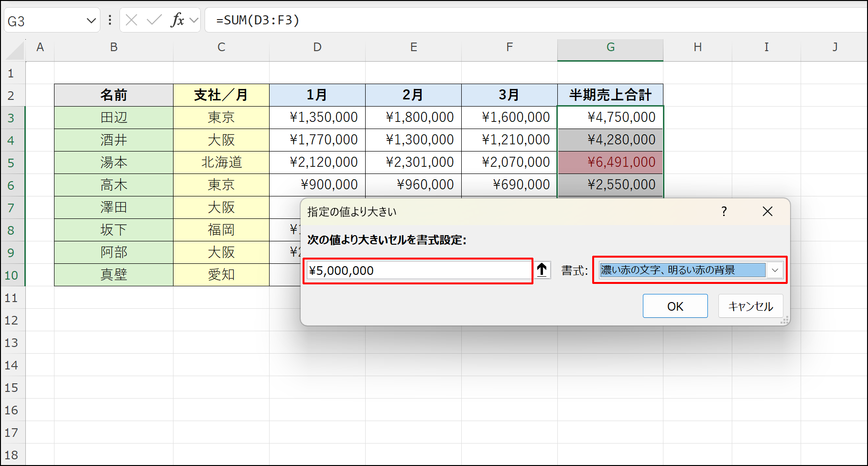Select column G header
The width and height of the screenshot is (868, 466).
(x=610, y=47)
